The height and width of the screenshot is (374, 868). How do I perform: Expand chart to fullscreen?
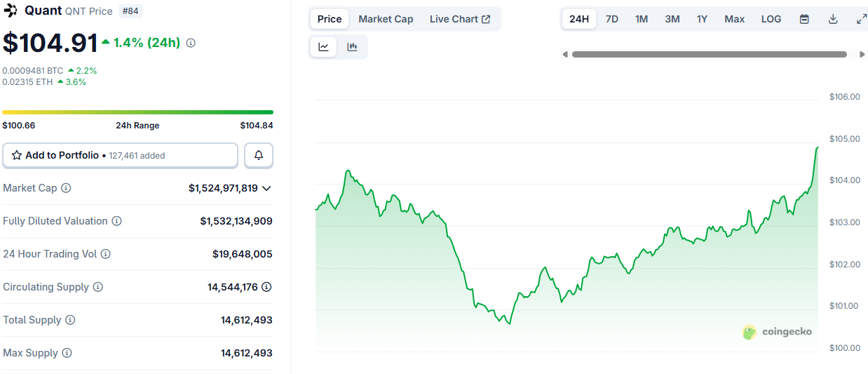coord(861,19)
